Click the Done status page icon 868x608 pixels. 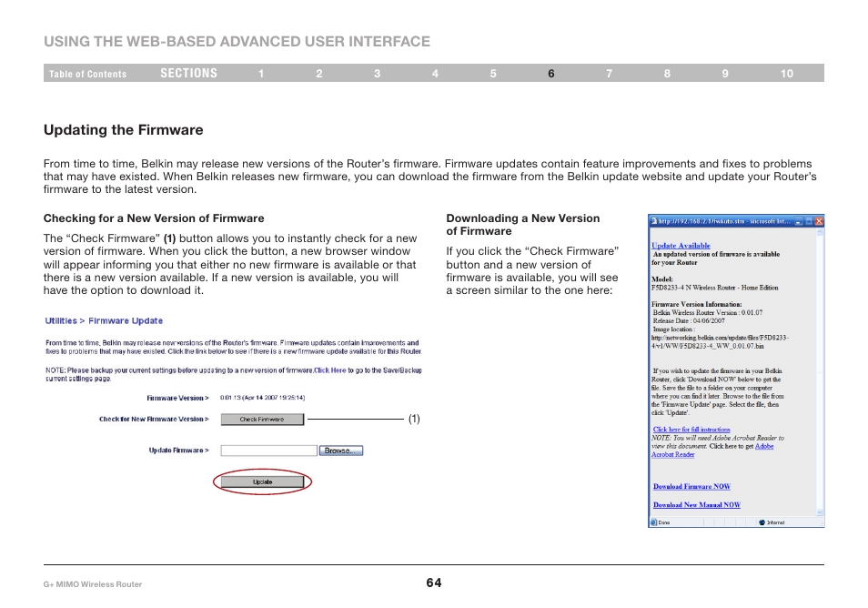654,522
